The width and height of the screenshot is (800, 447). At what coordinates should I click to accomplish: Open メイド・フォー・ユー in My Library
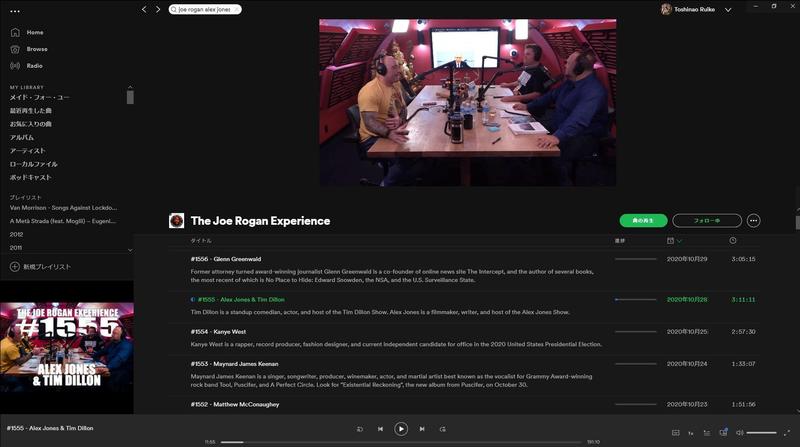(39, 97)
